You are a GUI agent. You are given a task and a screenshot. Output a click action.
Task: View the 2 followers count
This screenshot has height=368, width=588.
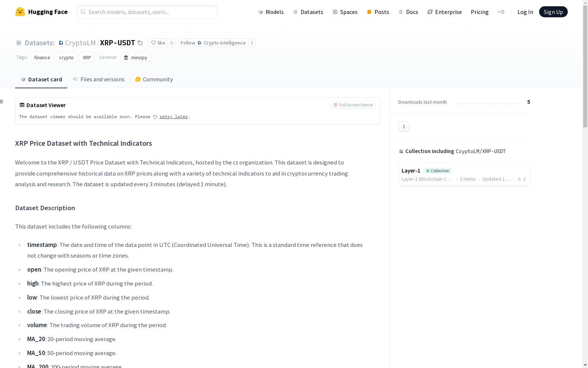pos(252,43)
